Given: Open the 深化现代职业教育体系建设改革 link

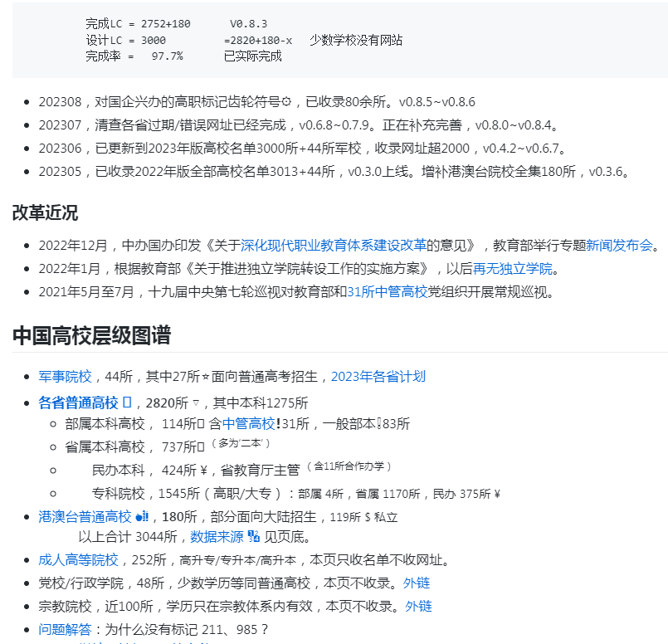Looking at the screenshot, I should [334, 245].
